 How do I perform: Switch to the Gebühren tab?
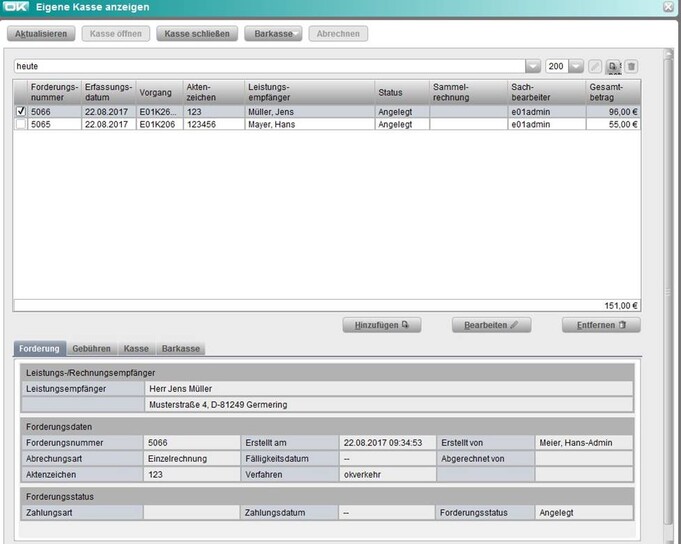coord(91,349)
